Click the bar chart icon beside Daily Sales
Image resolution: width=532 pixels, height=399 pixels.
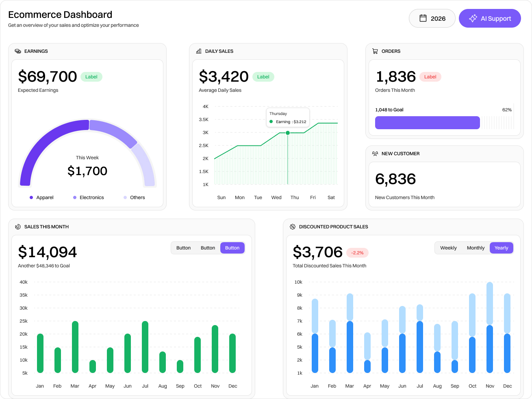[x=199, y=51]
